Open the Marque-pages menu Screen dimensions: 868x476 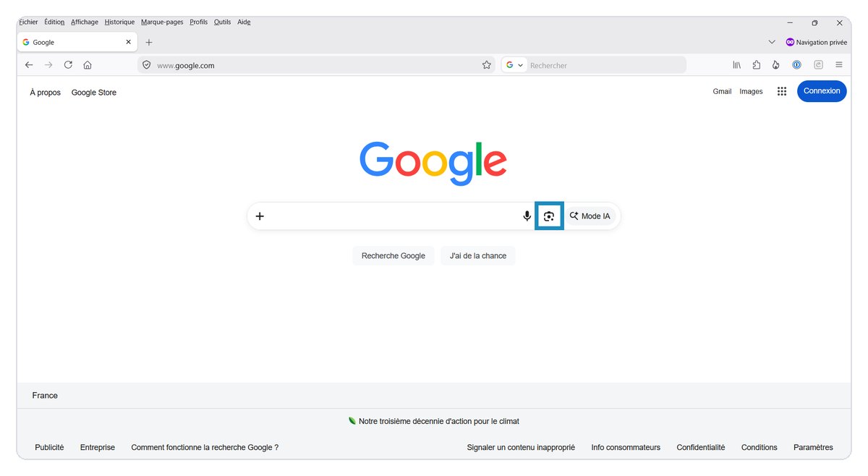(x=162, y=22)
